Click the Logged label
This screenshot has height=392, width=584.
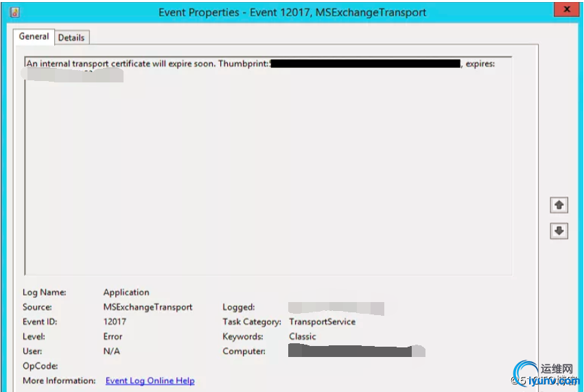click(x=239, y=307)
